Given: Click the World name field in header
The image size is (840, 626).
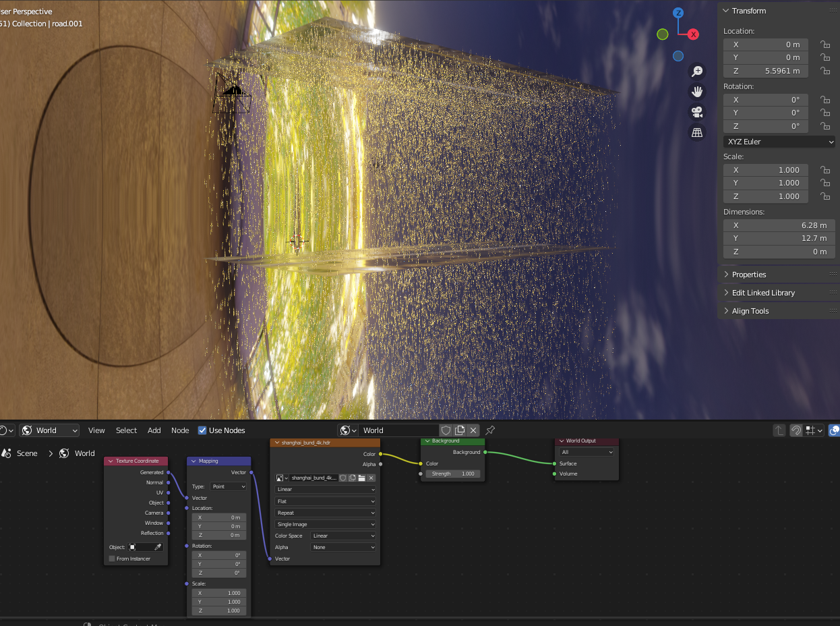Looking at the screenshot, I should (398, 430).
